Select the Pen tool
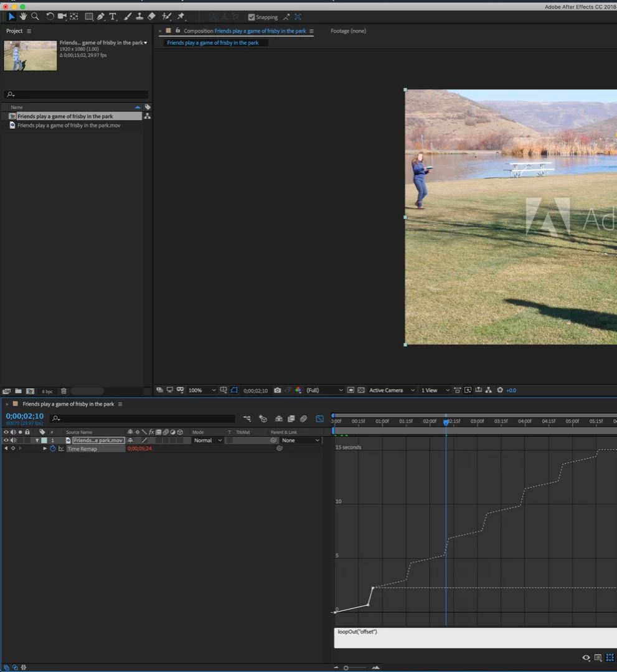This screenshot has width=617, height=672. point(101,16)
